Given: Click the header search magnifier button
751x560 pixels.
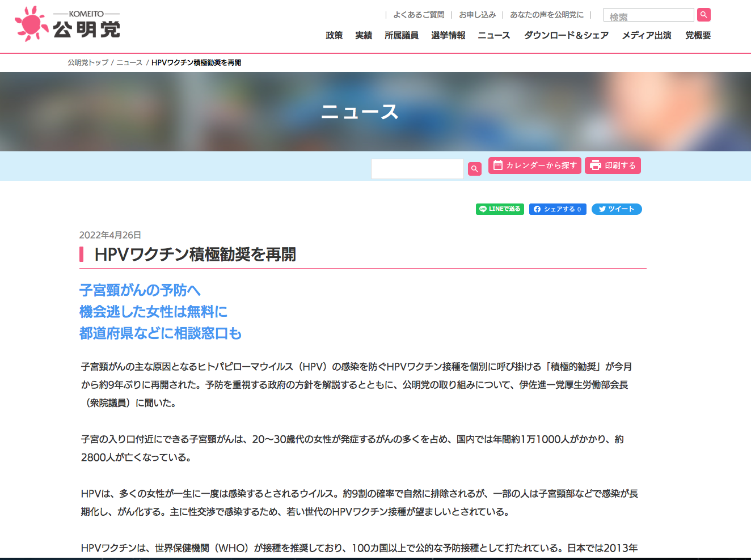Looking at the screenshot, I should pos(704,15).
